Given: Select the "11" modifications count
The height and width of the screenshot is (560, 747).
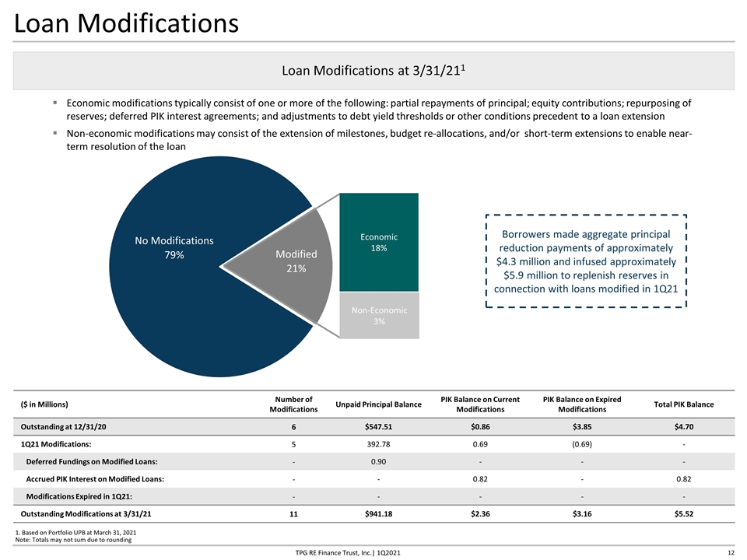Looking at the screenshot, I should 293,514.
